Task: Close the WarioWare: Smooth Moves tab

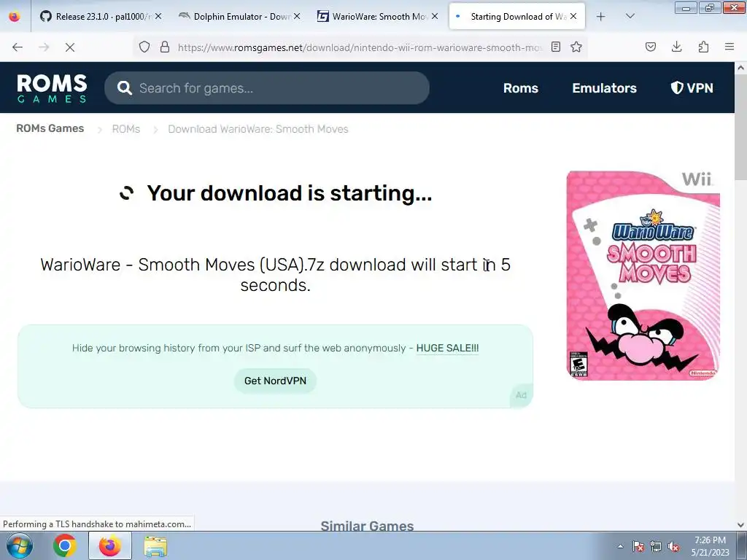Action: tap(435, 16)
